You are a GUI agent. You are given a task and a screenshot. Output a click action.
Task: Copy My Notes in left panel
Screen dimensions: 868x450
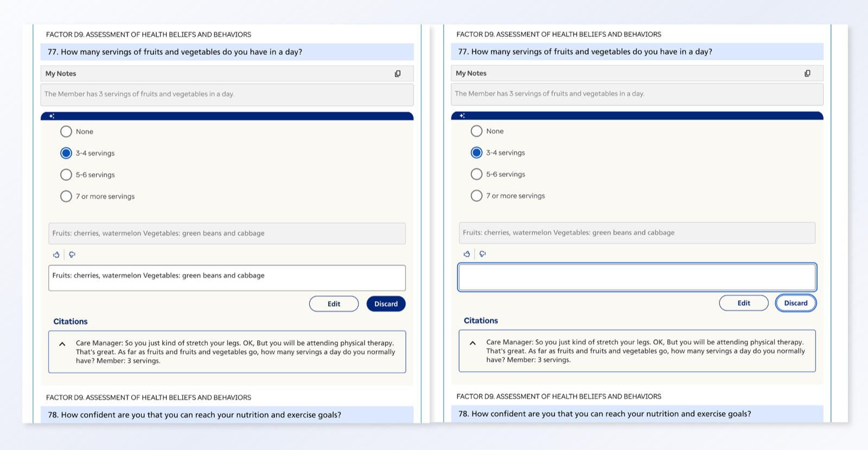pyautogui.click(x=398, y=74)
